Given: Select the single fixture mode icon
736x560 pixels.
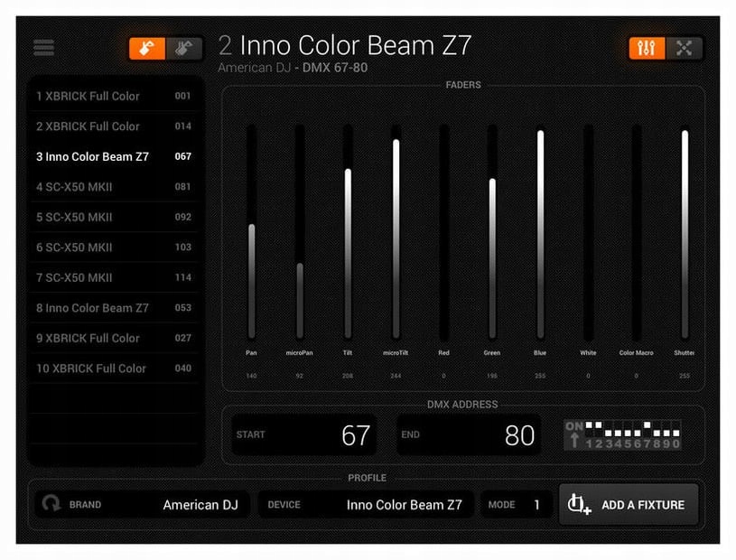Looking at the screenshot, I should click(147, 49).
